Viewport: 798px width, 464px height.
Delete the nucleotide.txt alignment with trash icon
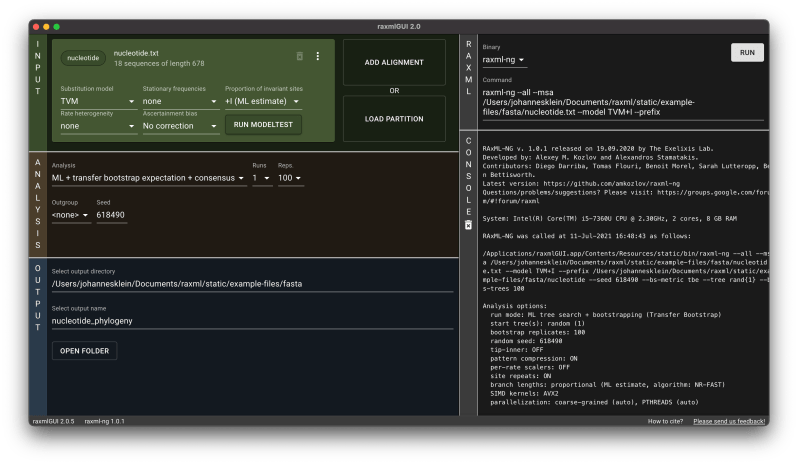coord(300,56)
